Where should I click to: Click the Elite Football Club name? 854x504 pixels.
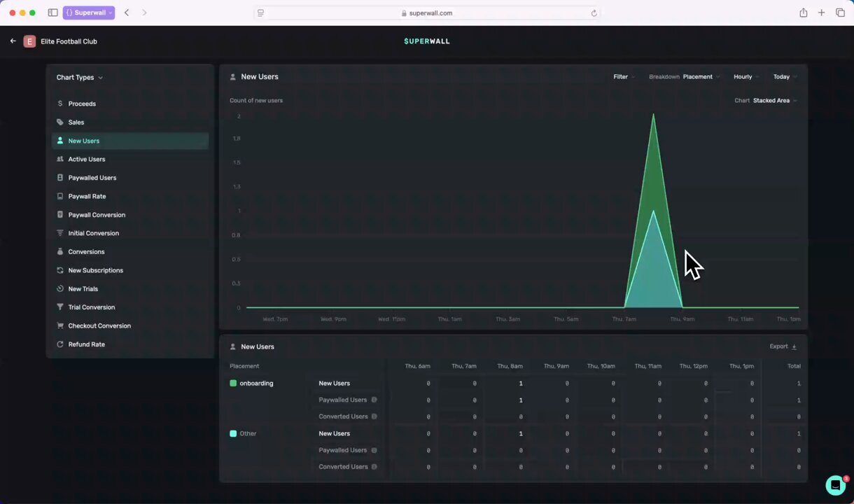[x=69, y=41]
